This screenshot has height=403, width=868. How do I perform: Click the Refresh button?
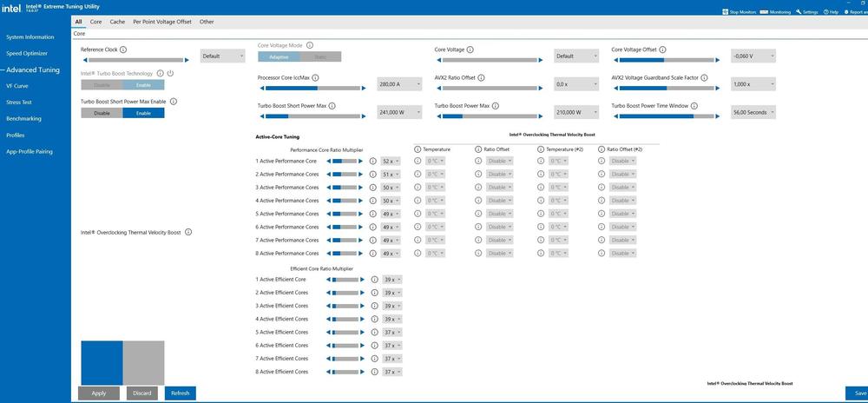click(180, 393)
